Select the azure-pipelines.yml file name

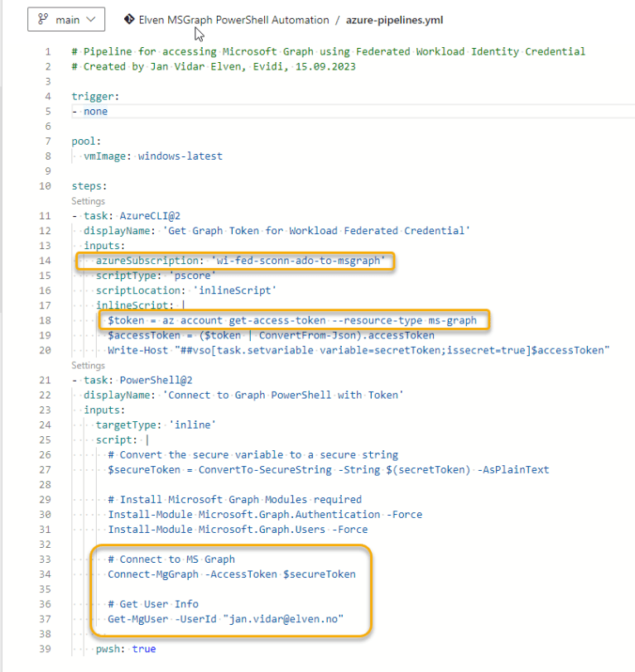click(x=394, y=20)
